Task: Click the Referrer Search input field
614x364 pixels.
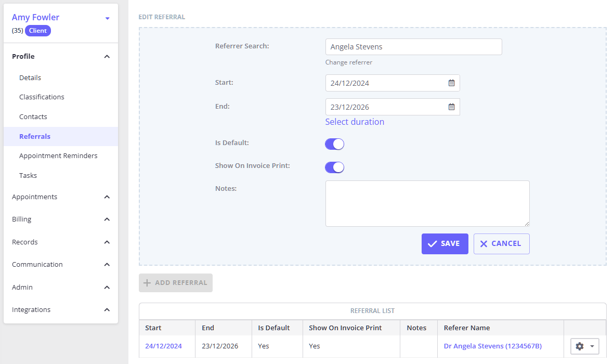Action: click(x=413, y=47)
